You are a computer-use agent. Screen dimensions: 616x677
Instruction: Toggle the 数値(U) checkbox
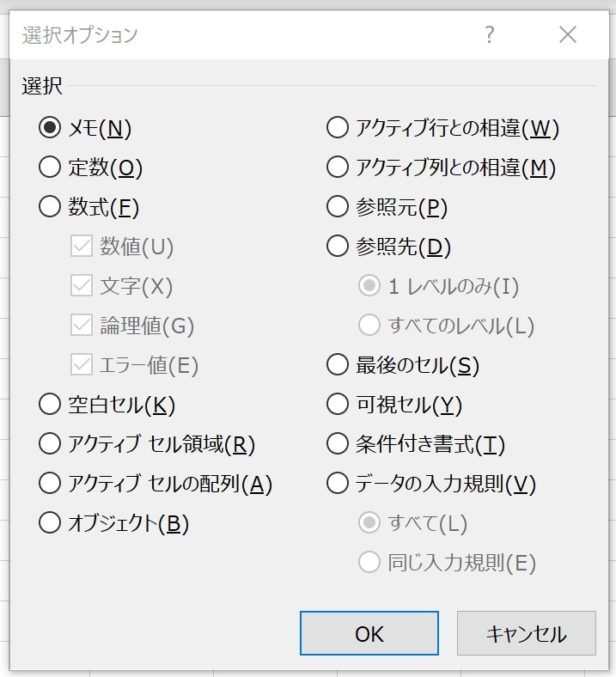point(82,247)
